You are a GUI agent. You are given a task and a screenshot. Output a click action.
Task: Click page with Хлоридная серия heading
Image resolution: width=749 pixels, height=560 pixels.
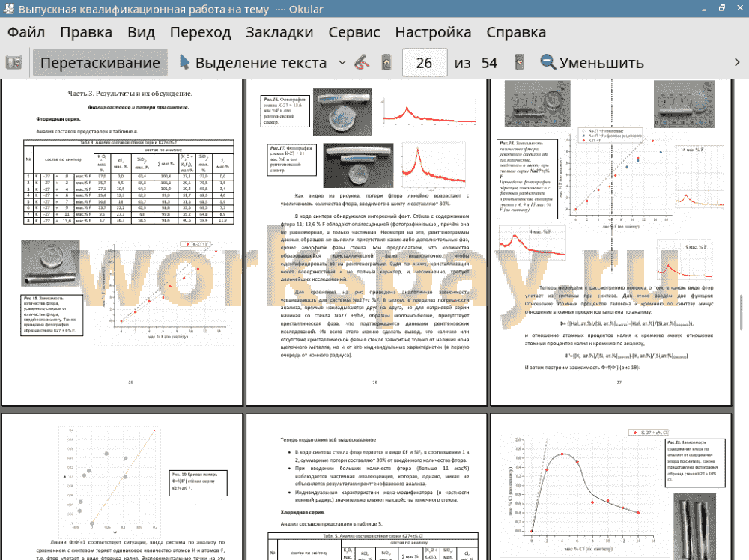[366, 487]
